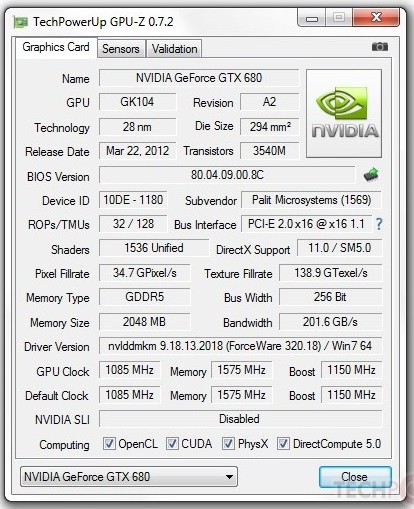
Task: Click Memory Type value GDDR5
Action: tap(145, 297)
